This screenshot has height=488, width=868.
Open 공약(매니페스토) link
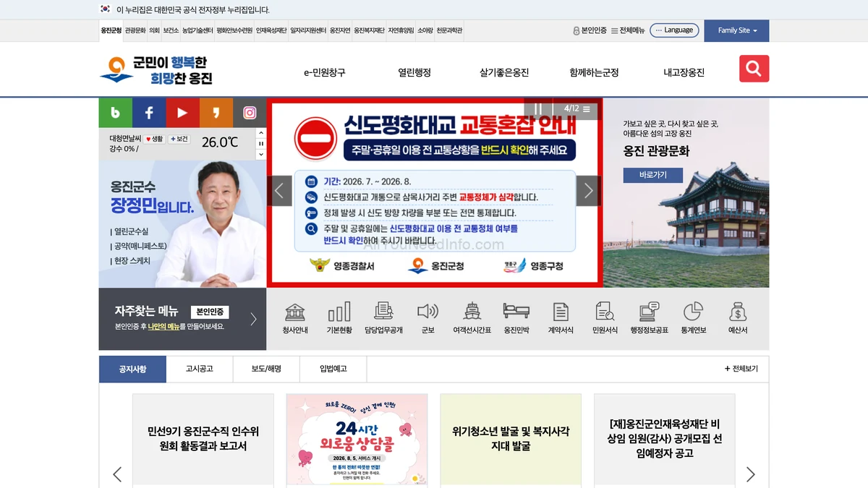(139, 246)
